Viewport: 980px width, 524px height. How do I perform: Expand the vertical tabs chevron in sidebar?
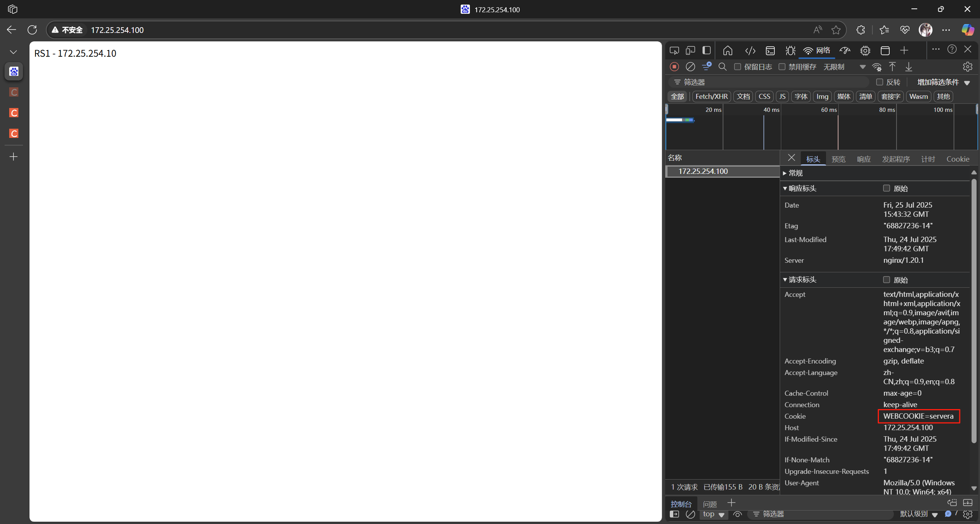pyautogui.click(x=13, y=52)
